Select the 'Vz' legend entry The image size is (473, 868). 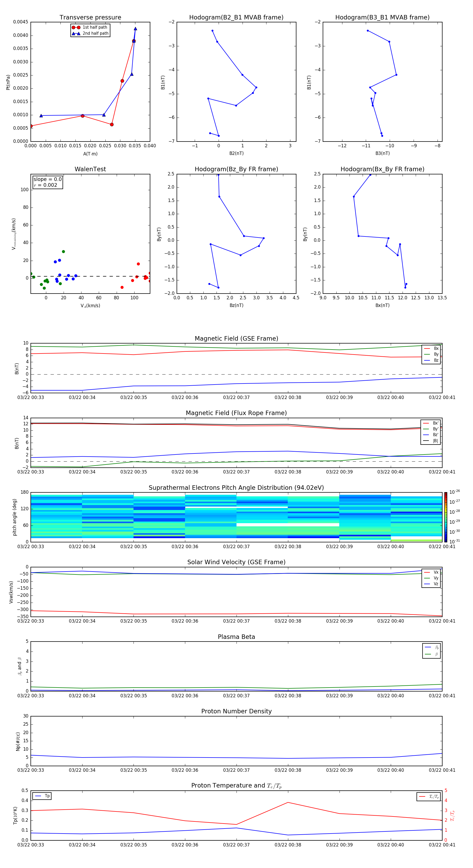point(431,584)
